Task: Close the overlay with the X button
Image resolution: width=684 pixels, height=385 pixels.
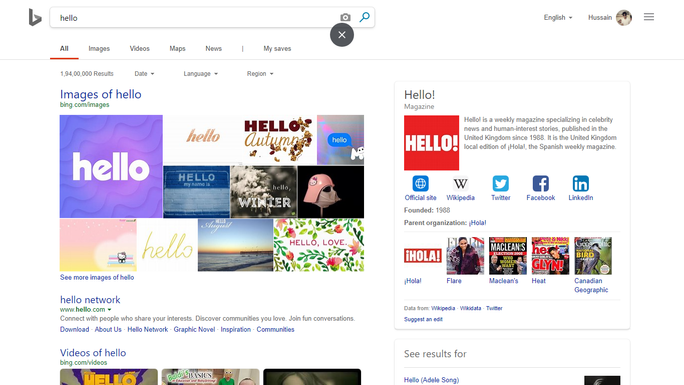Action: [x=342, y=35]
